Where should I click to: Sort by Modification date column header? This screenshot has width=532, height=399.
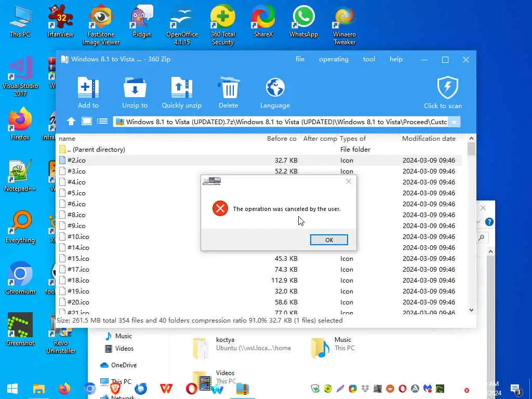429,138
